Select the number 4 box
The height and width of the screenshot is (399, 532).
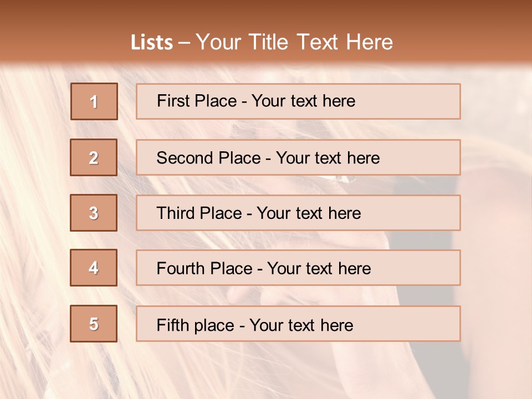94,268
